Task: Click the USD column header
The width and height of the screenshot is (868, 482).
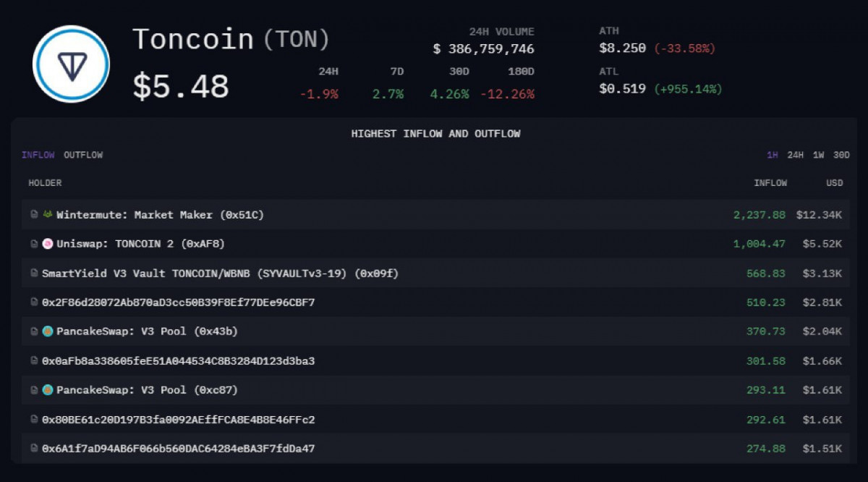Action: [835, 183]
